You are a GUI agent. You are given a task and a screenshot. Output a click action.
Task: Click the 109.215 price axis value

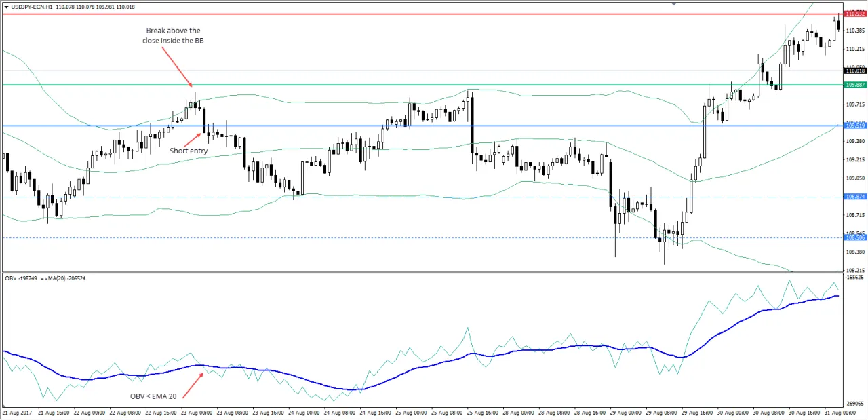[x=855, y=159]
